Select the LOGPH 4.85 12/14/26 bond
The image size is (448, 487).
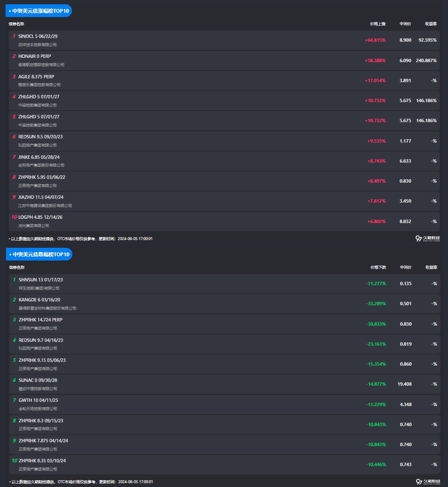pos(40,217)
